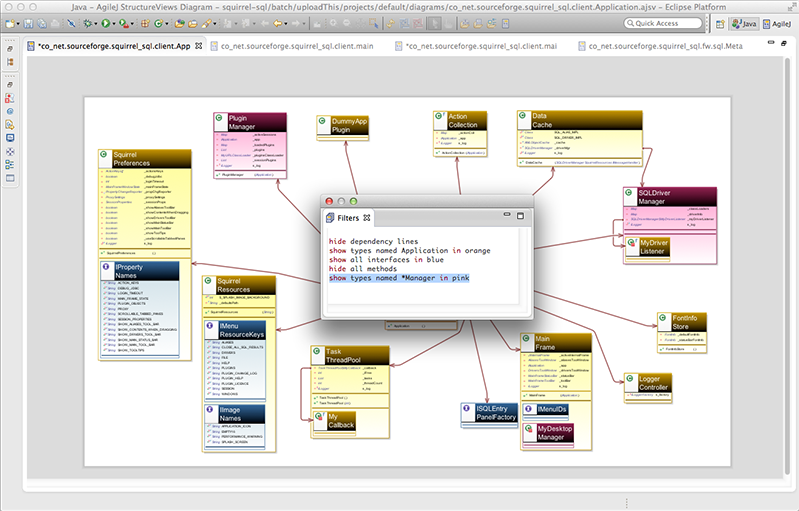Select the Data Cache class header
This screenshot has height=511, width=799.
tap(580, 121)
